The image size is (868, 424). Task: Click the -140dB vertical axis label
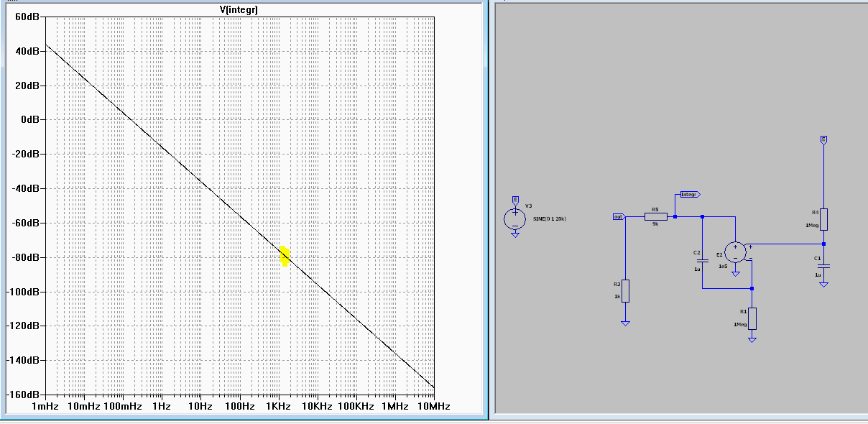(23, 360)
